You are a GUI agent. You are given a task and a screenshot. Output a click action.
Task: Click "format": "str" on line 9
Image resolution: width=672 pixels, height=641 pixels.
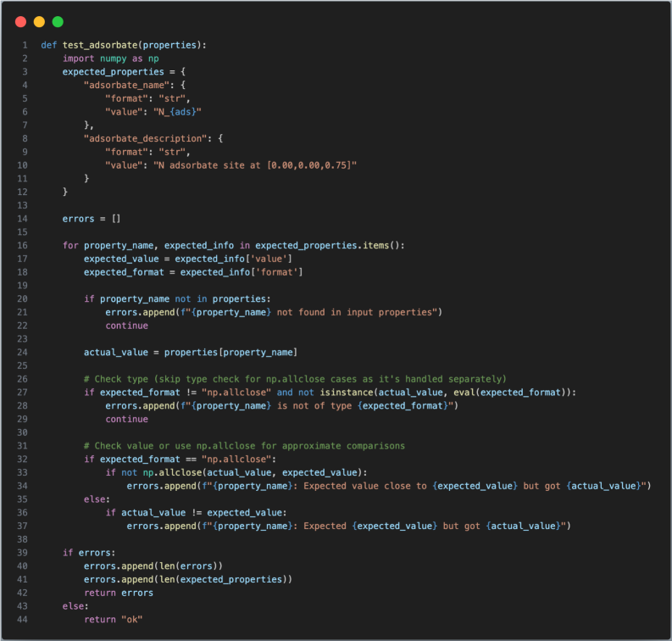coord(147,152)
